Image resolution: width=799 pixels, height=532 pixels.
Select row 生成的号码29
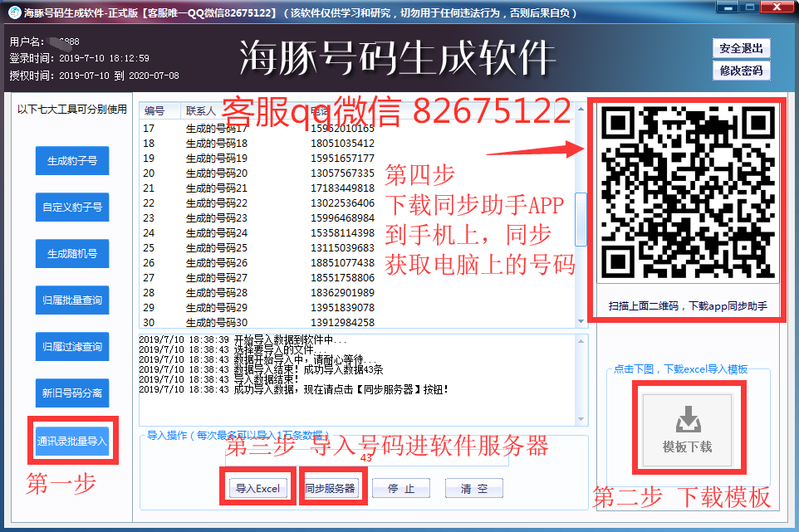(x=356, y=307)
